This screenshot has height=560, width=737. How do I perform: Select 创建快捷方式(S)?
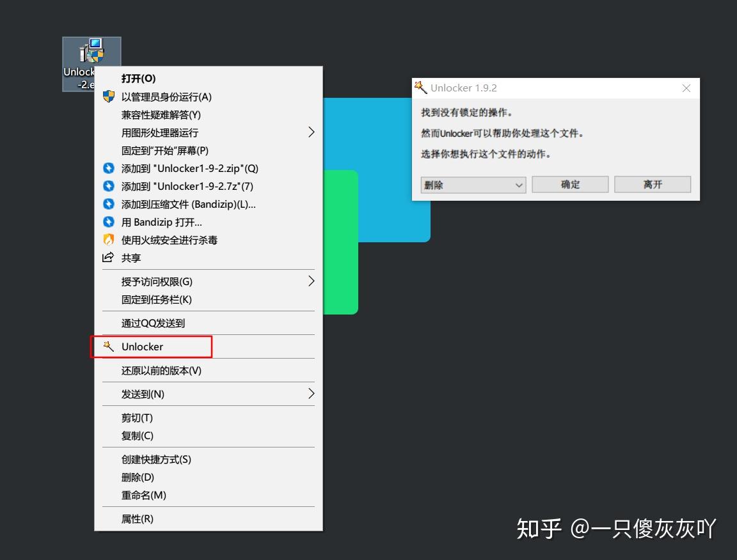tap(209, 459)
